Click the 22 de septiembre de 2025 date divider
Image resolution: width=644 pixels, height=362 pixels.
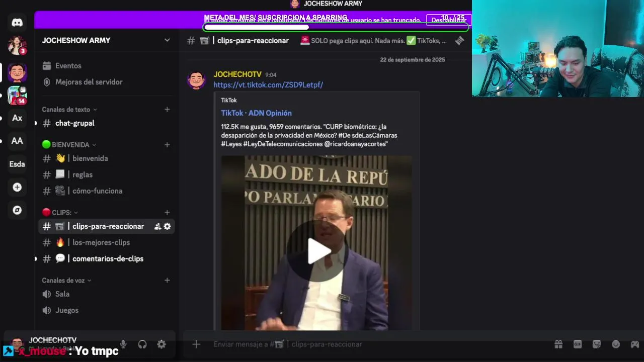click(x=413, y=60)
